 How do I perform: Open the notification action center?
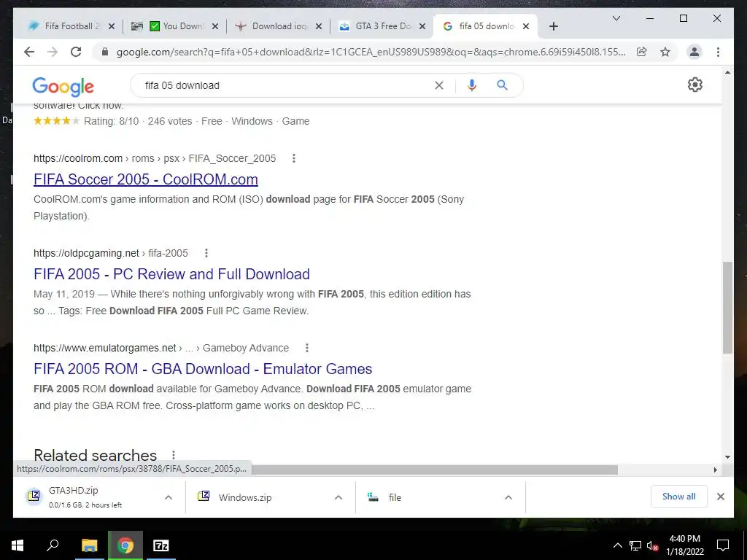723,545
